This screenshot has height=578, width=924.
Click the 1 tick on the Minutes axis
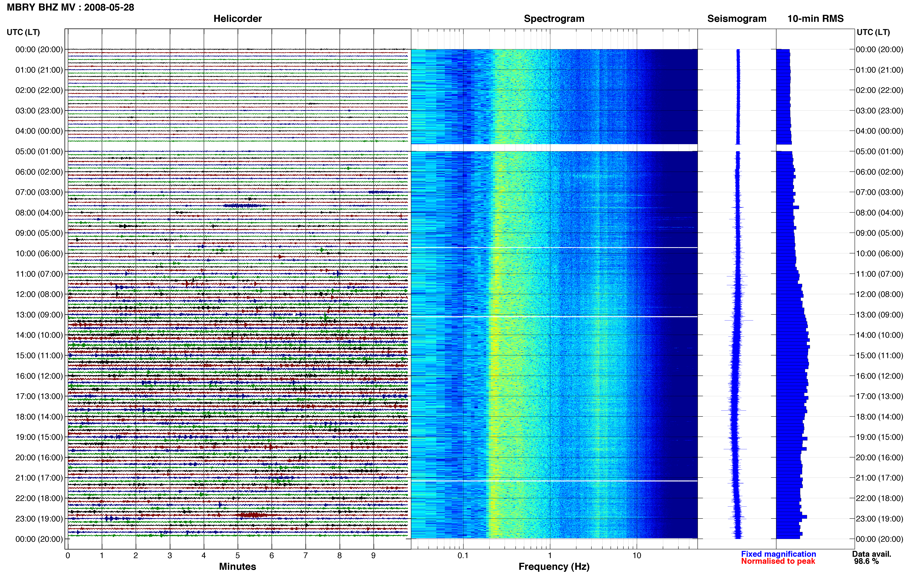pyautogui.click(x=102, y=555)
